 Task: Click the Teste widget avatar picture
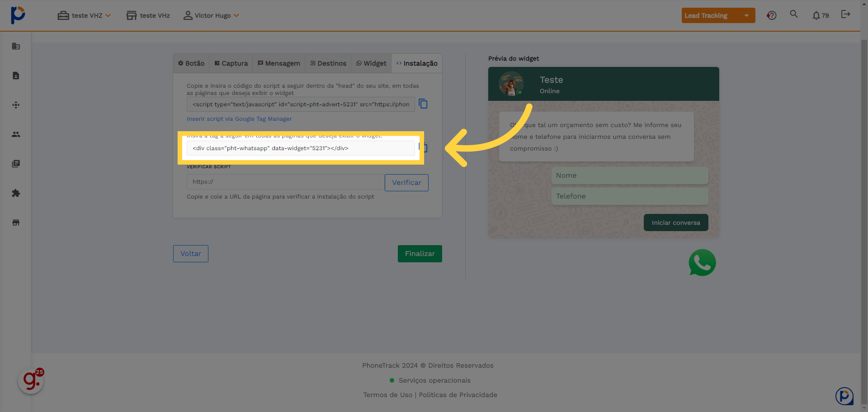(x=511, y=84)
